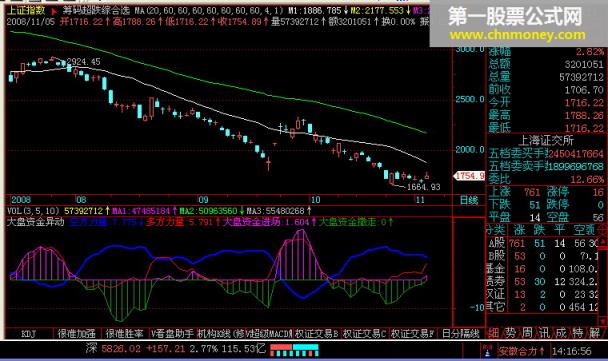Click the 上证指数 index title

tap(26, 10)
